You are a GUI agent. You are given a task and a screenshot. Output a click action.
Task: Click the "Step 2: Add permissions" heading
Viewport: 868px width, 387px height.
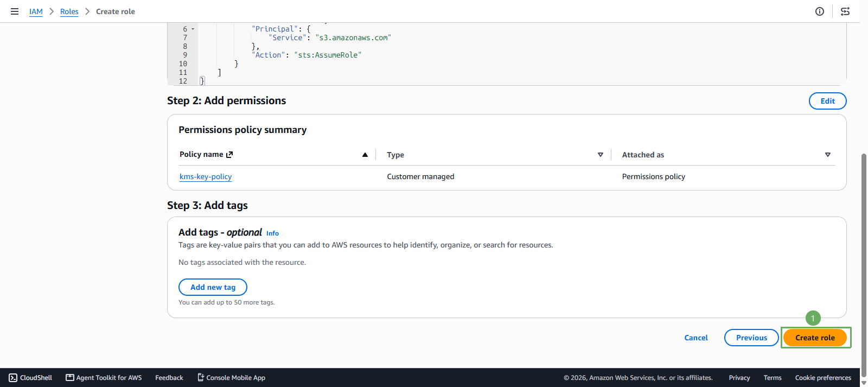click(227, 100)
